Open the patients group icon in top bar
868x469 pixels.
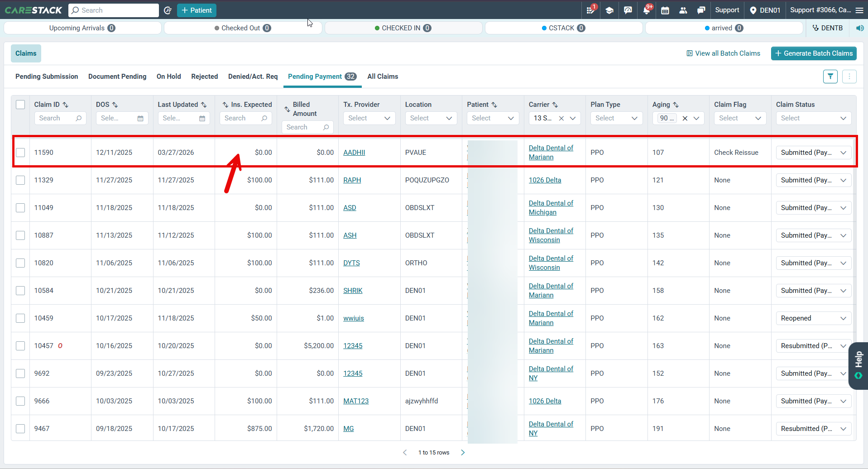click(x=683, y=10)
